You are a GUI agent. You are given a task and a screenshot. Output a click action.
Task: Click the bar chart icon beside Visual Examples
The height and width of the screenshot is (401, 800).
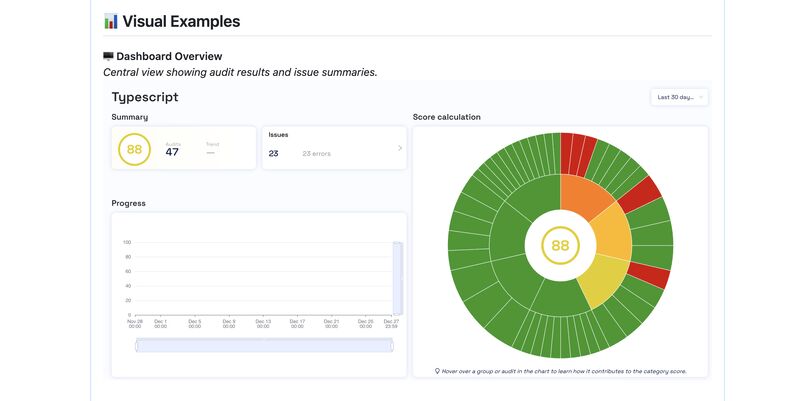click(111, 21)
